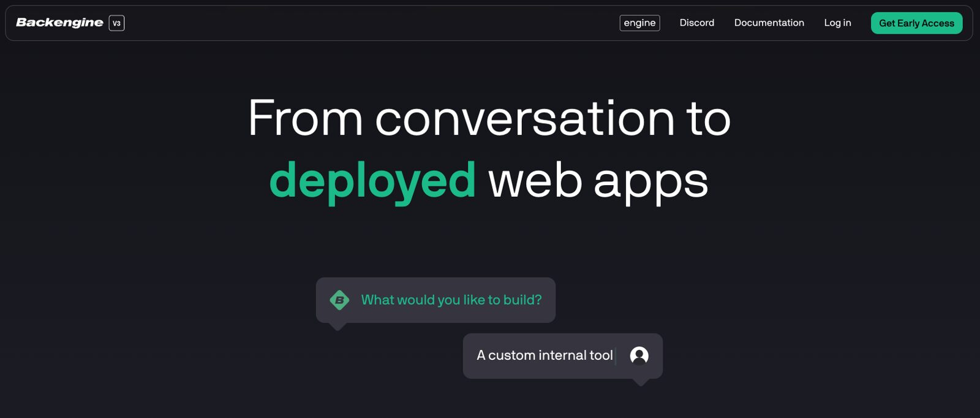Click the user avatar icon in reply bubble

pyautogui.click(x=639, y=355)
